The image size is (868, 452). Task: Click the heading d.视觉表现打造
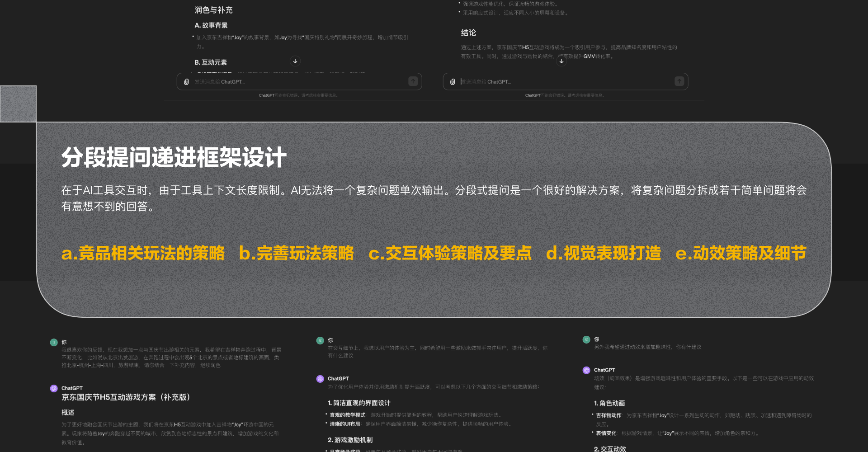tap(604, 253)
